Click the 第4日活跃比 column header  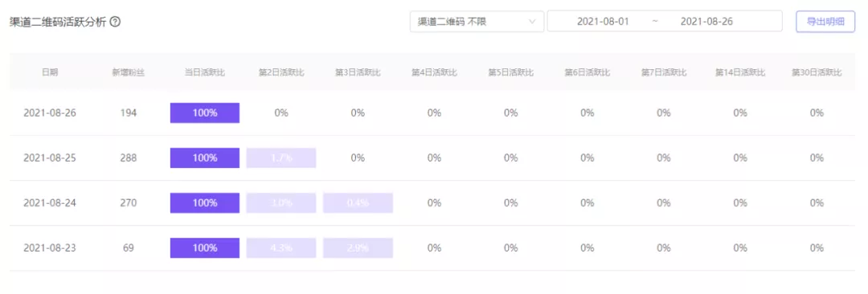[434, 72]
